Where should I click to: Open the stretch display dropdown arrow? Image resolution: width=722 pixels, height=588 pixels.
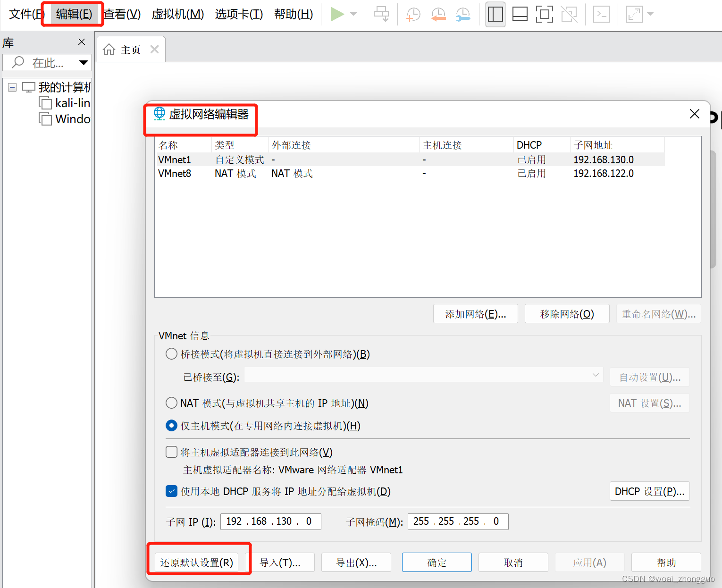(650, 14)
